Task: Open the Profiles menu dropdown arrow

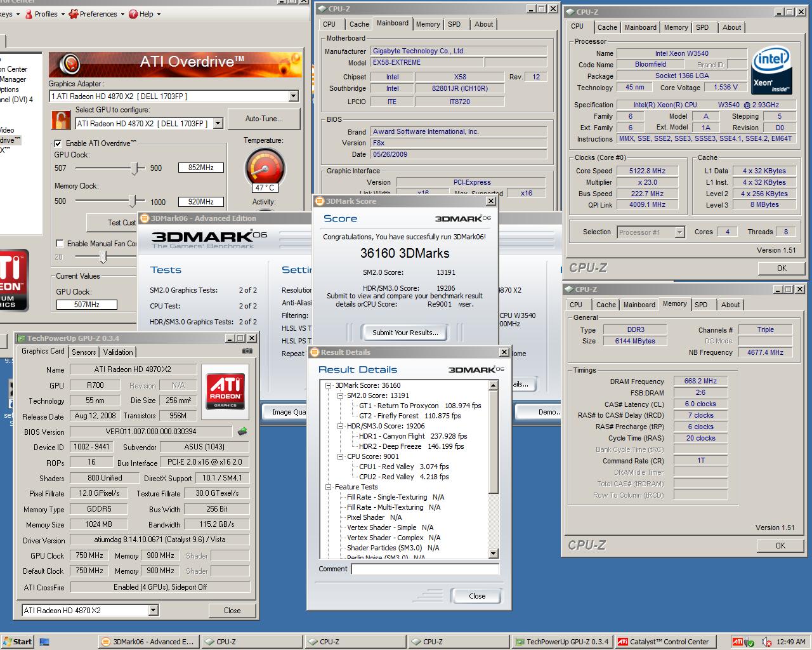Action: click(63, 14)
